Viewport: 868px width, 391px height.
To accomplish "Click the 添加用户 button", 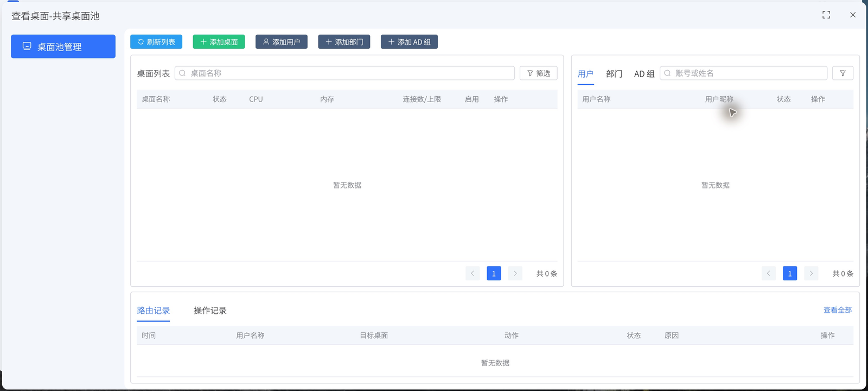I will (x=282, y=42).
